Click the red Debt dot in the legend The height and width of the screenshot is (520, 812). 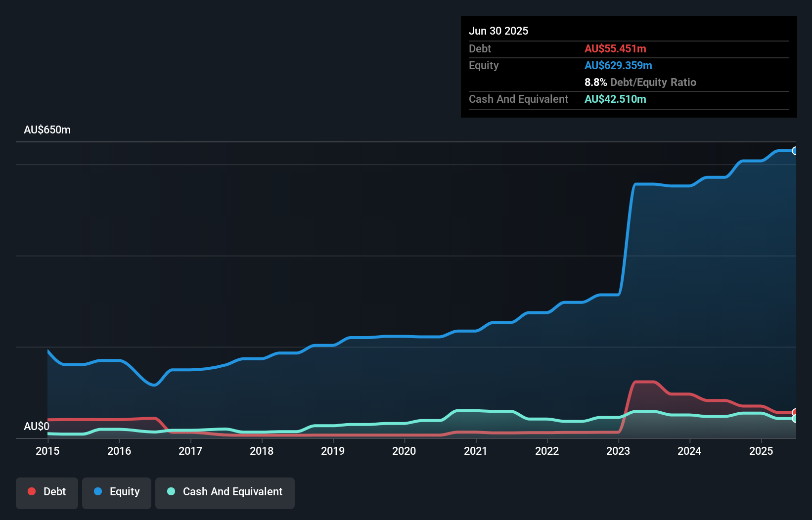point(32,491)
